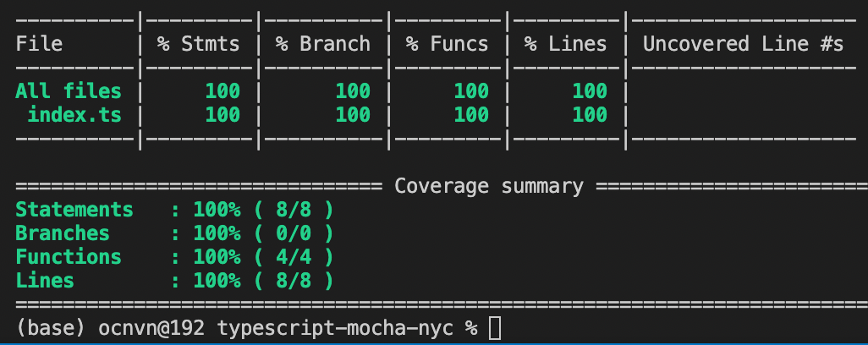Click the 0/0 branches count
This screenshot has height=345, width=868.
[294, 233]
